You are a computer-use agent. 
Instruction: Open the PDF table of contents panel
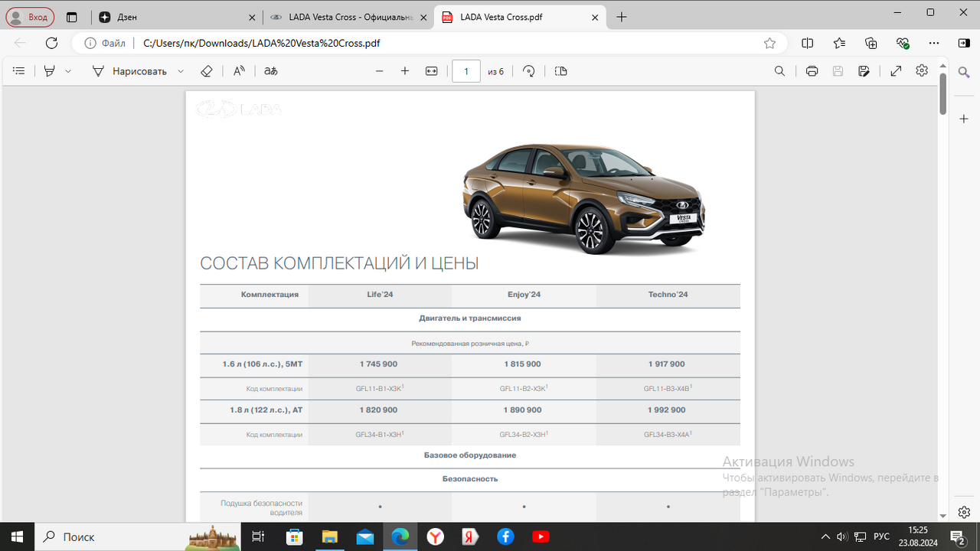[19, 71]
